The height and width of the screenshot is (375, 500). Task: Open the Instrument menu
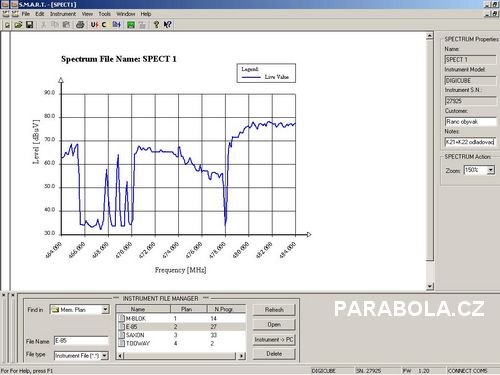[63, 14]
